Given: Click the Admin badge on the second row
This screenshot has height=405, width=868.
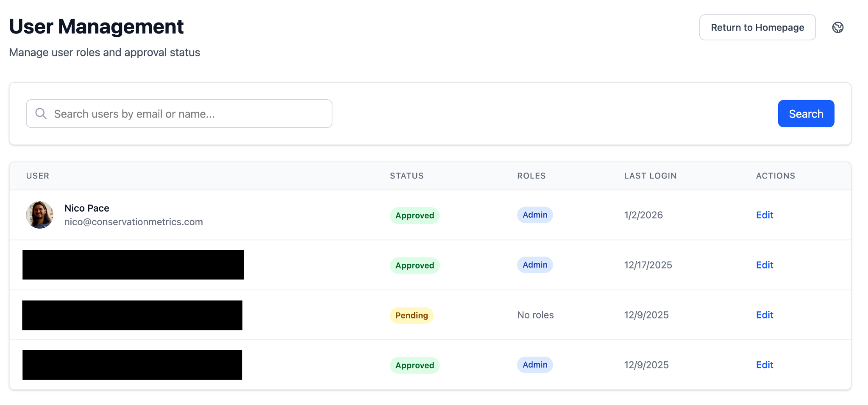Looking at the screenshot, I should 534,265.
